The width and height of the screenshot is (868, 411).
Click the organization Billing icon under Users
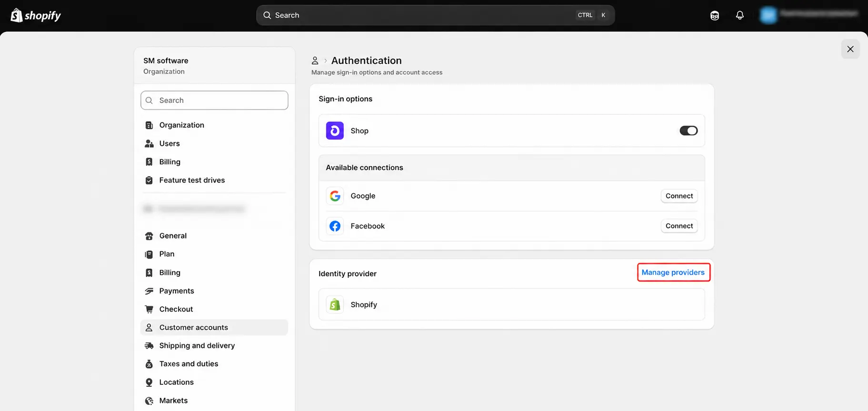coord(149,162)
